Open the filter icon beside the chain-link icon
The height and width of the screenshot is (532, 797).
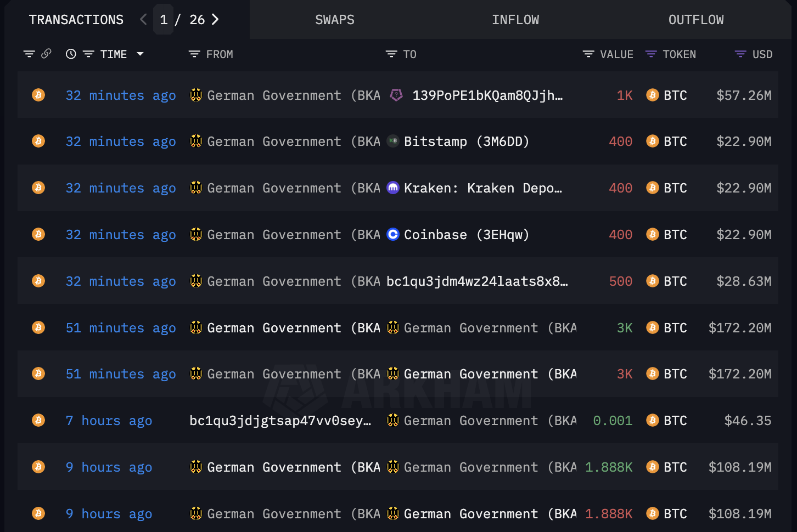pyautogui.click(x=29, y=54)
